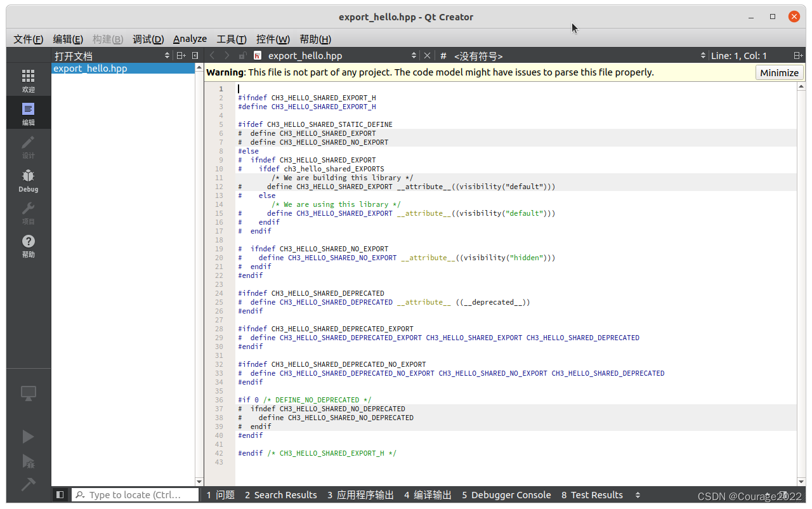Image resolution: width=812 pixels, height=509 pixels.
Task: Close the open documents side panel
Action: point(195,56)
